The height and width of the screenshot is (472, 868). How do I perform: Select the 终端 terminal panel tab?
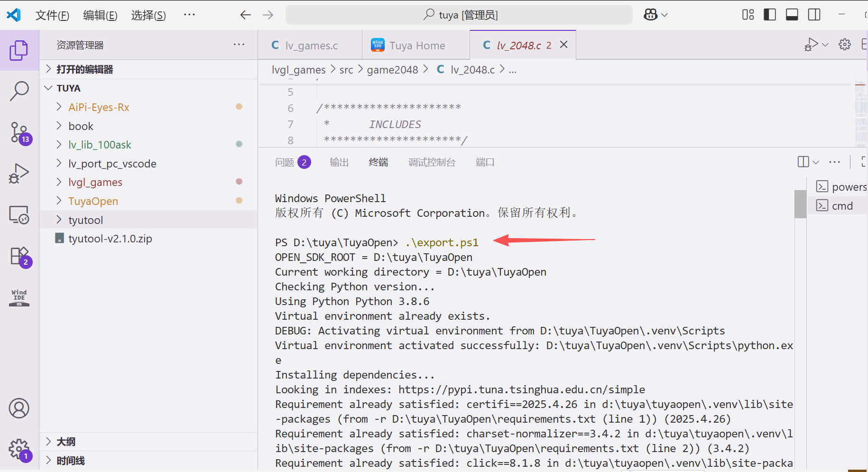click(x=379, y=162)
